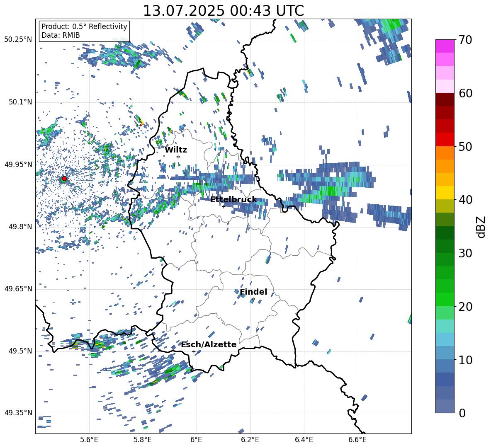Click the plus marker below Wiltz

pos(178,157)
